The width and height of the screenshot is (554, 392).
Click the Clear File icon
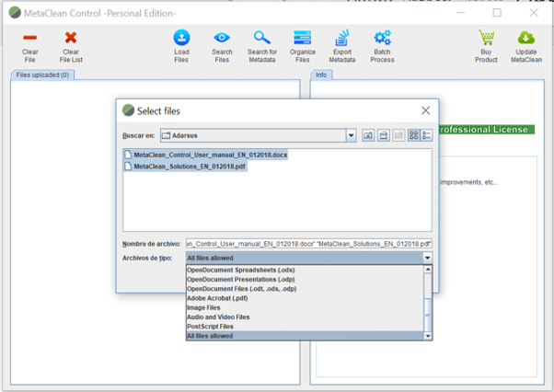29,38
